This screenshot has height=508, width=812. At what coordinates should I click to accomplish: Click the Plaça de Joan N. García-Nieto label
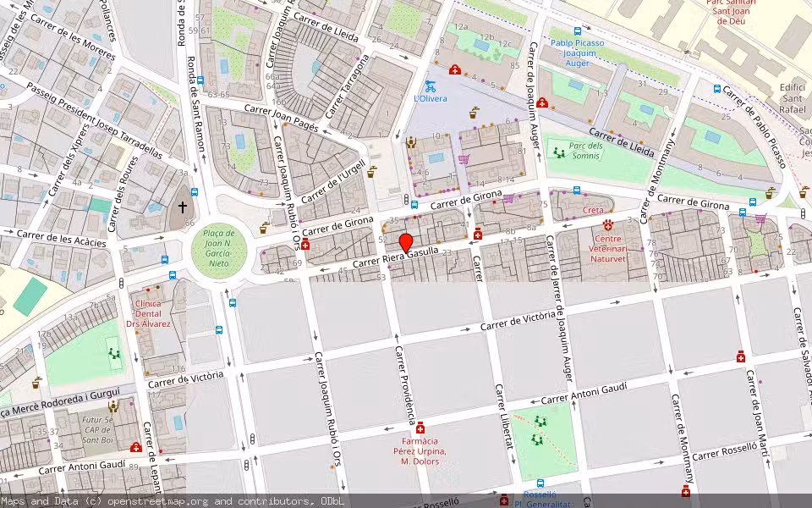point(219,248)
